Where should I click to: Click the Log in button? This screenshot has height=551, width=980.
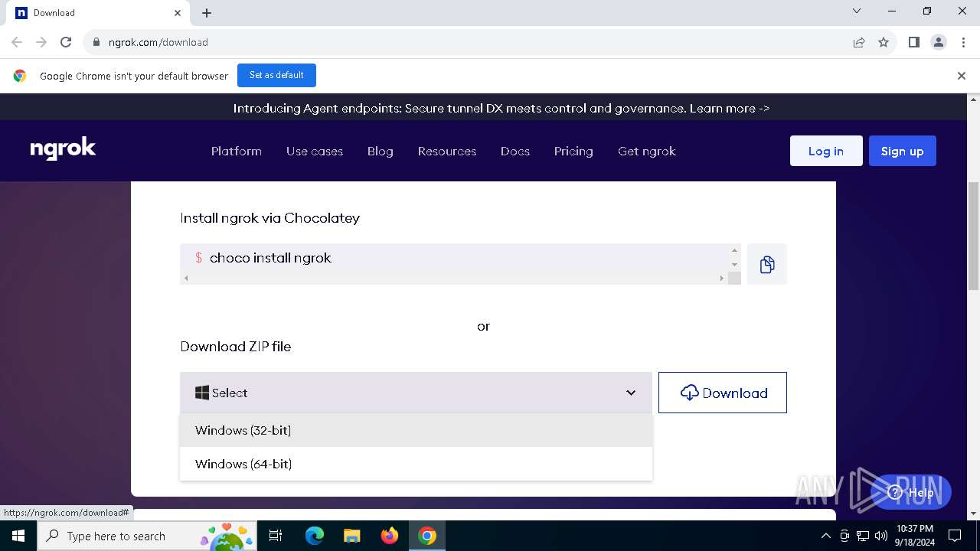click(x=826, y=151)
